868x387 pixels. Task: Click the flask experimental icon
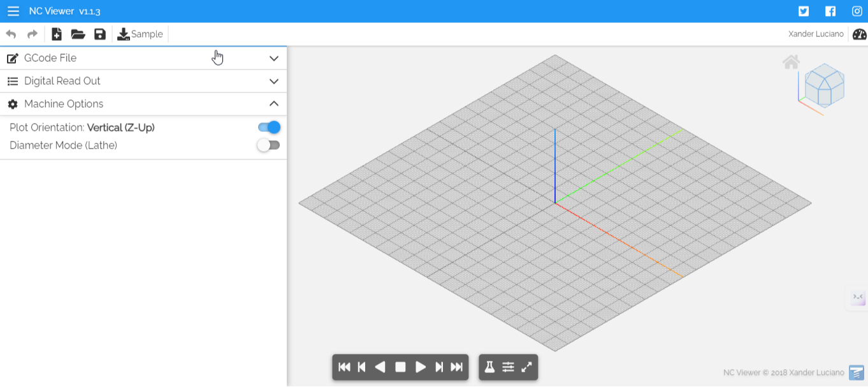click(489, 367)
